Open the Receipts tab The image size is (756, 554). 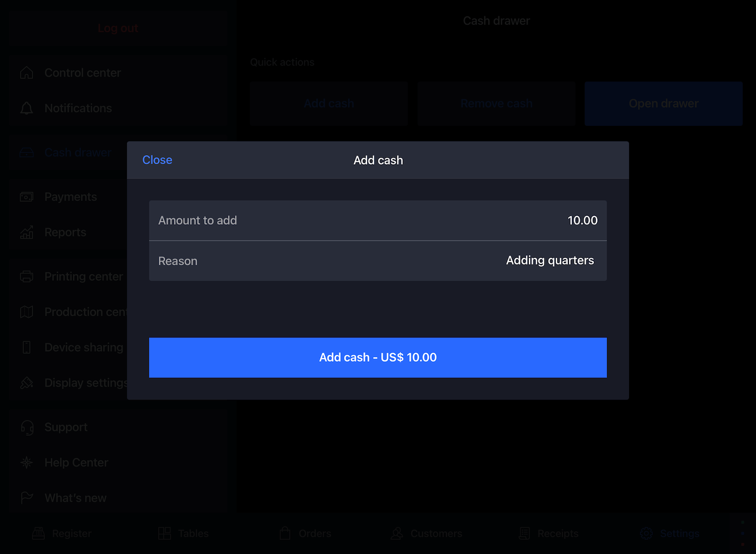tap(549, 533)
